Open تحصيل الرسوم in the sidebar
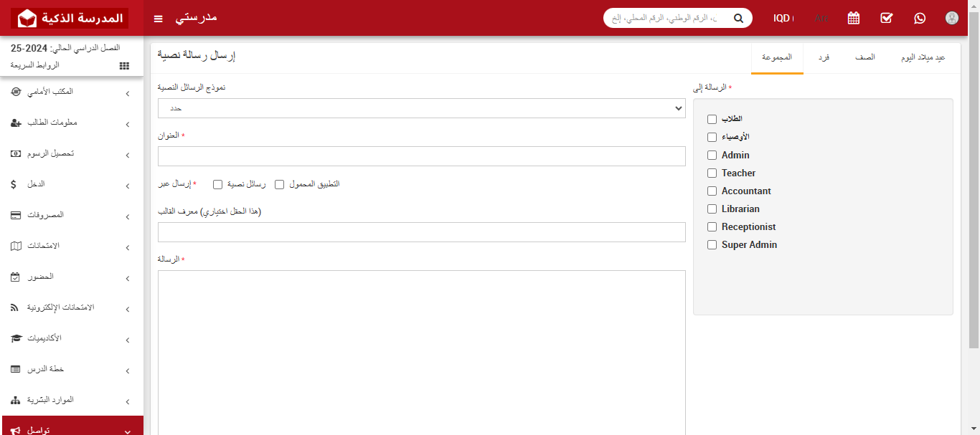The image size is (980, 435). click(72, 154)
